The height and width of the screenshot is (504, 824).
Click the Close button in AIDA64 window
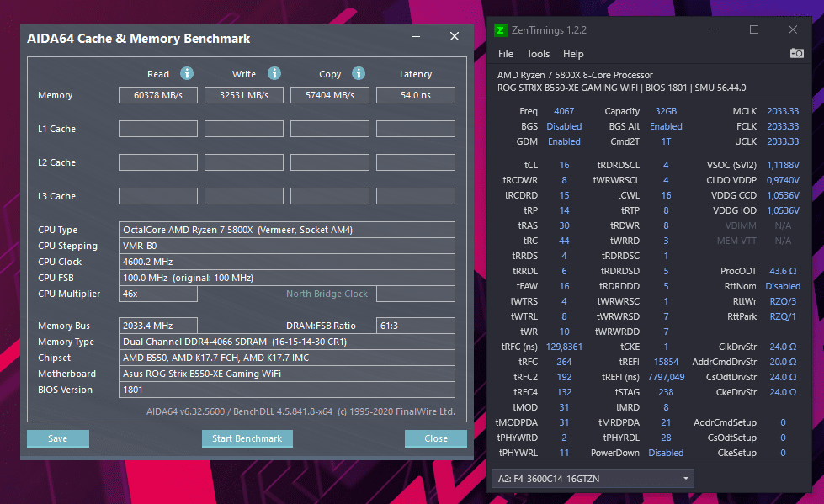pyautogui.click(x=436, y=438)
